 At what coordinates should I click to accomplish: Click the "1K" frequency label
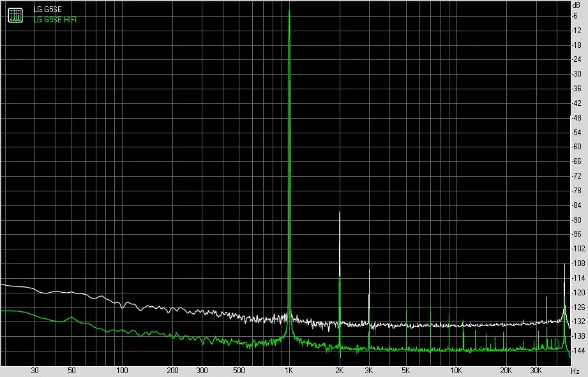[x=289, y=371]
